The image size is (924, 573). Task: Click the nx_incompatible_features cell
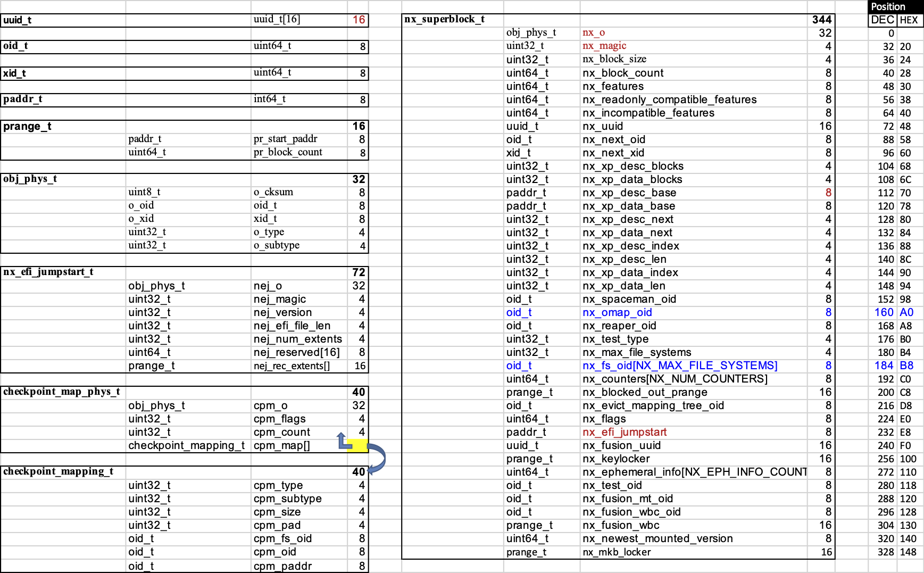tap(694, 113)
